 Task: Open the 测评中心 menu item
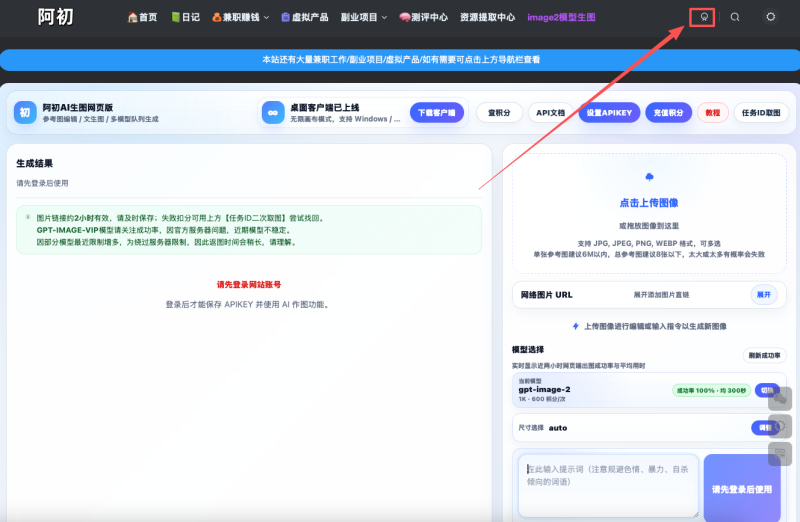coord(423,17)
